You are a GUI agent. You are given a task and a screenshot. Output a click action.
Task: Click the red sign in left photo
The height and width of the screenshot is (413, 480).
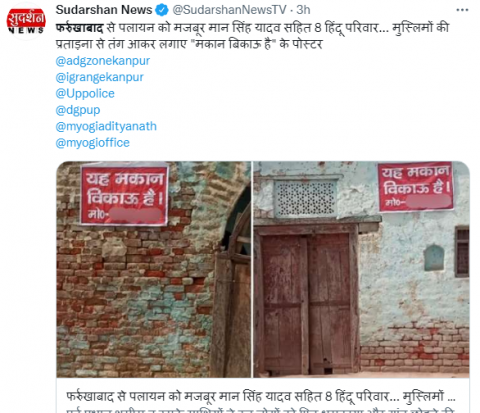124,195
